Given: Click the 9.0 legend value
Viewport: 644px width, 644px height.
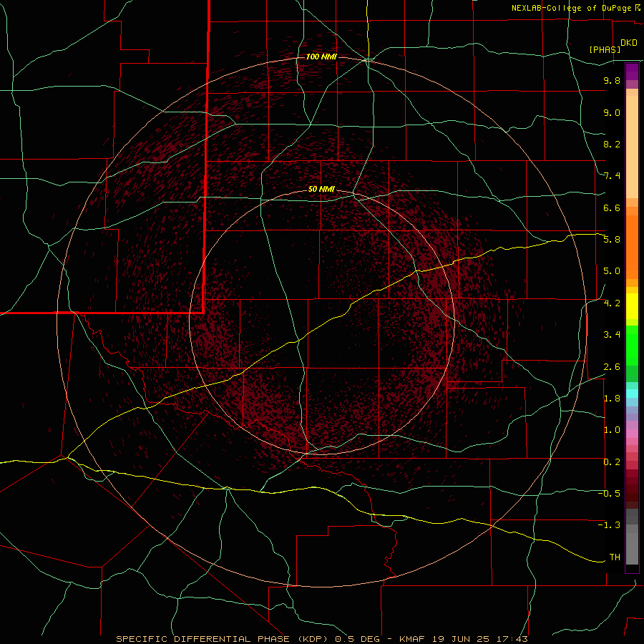Looking at the screenshot, I should 612,112.
